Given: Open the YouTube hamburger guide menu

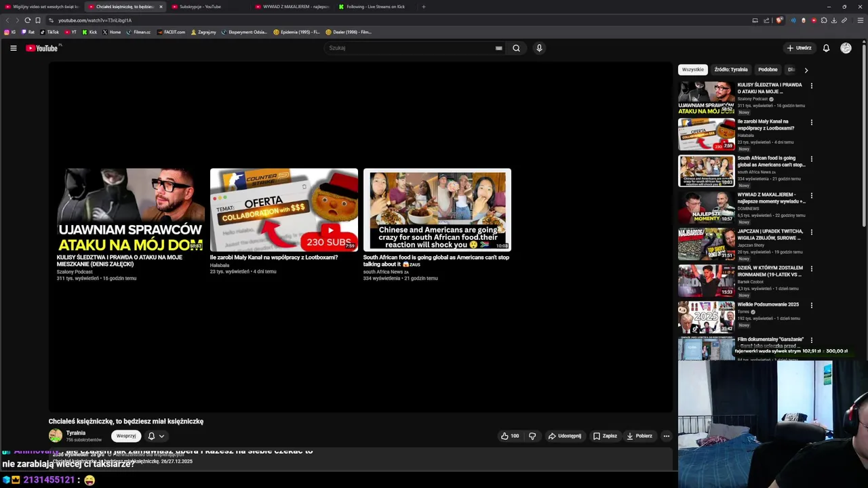Looking at the screenshot, I should click(x=13, y=48).
